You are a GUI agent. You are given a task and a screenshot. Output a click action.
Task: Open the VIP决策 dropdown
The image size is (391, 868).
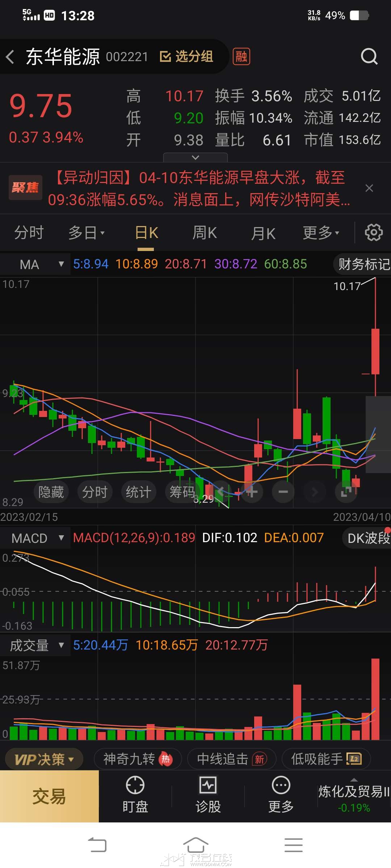[44, 759]
